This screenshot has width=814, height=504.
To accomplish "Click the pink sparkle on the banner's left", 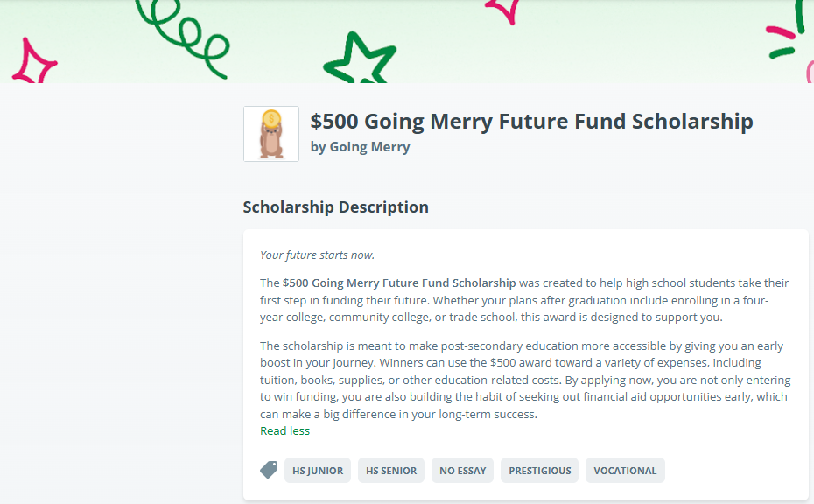I will (x=33, y=63).
